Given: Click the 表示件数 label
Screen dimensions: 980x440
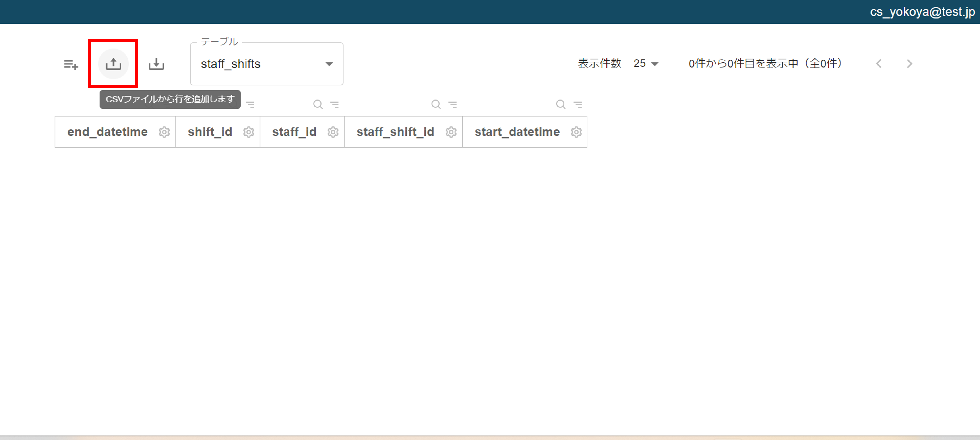Looking at the screenshot, I should pos(600,64).
